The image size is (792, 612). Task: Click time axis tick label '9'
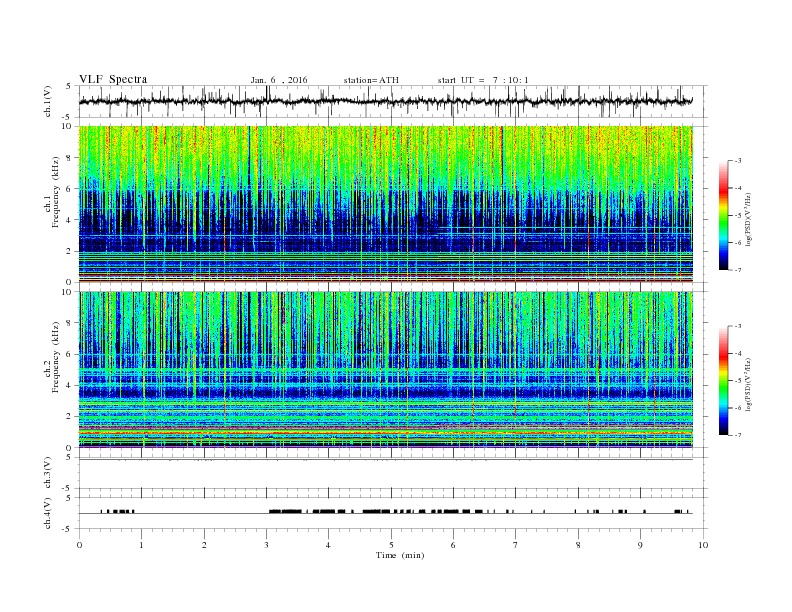pos(640,545)
